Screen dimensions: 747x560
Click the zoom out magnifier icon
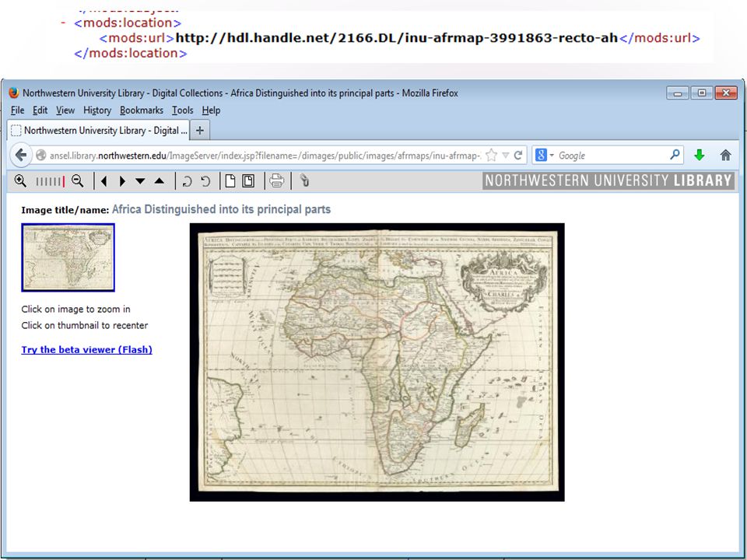(x=77, y=181)
